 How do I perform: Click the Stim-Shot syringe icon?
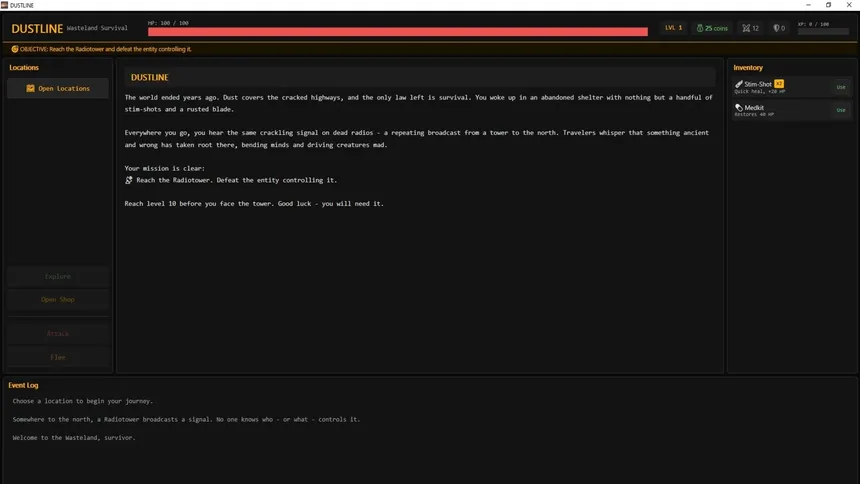click(x=739, y=84)
